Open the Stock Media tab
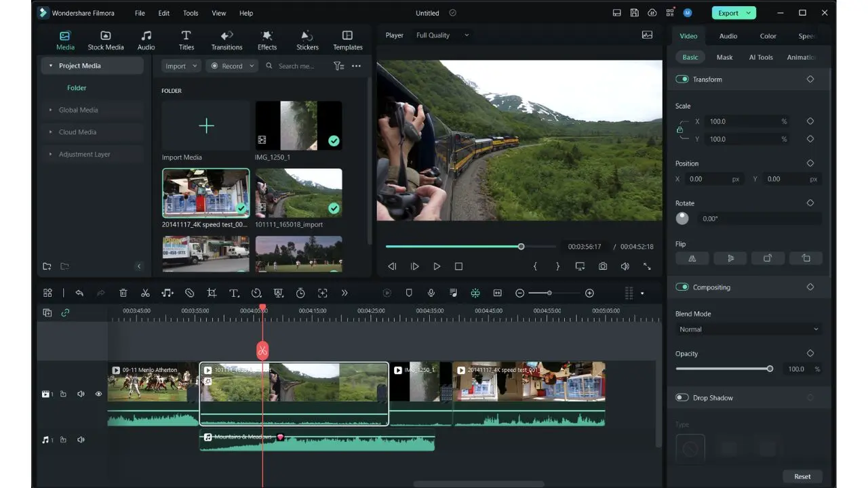Image resolution: width=868 pixels, height=488 pixels. [x=106, y=41]
